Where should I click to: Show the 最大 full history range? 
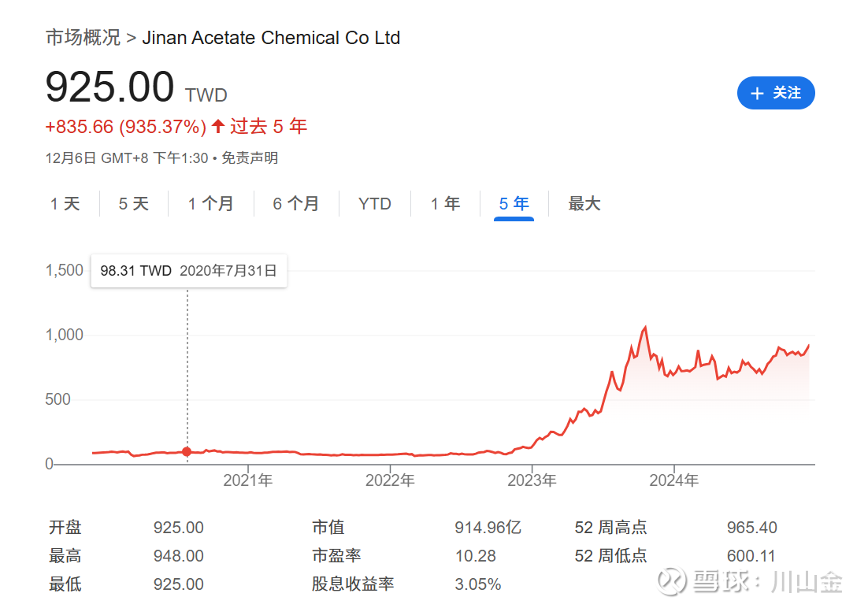click(x=584, y=204)
